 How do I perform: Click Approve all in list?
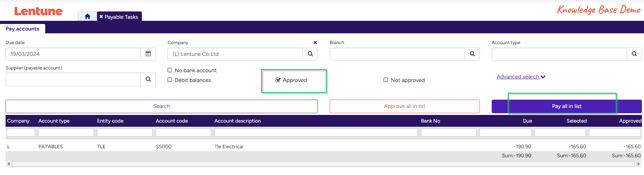click(x=405, y=106)
